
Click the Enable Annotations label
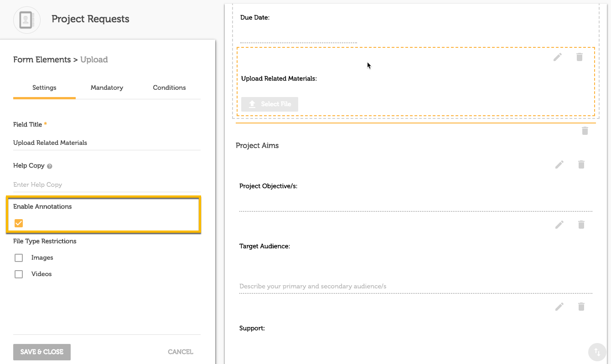tap(42, 207)
